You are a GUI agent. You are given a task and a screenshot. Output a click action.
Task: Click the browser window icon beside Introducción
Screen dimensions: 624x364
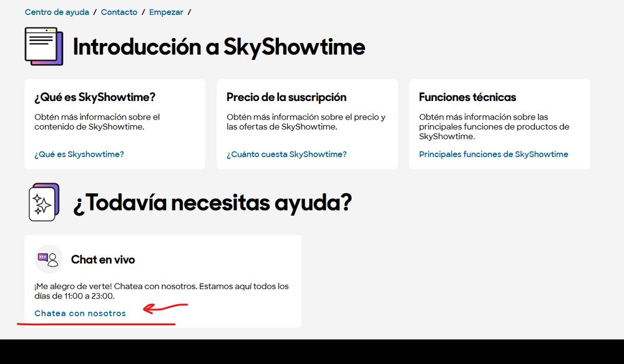[x=44, y=46]
